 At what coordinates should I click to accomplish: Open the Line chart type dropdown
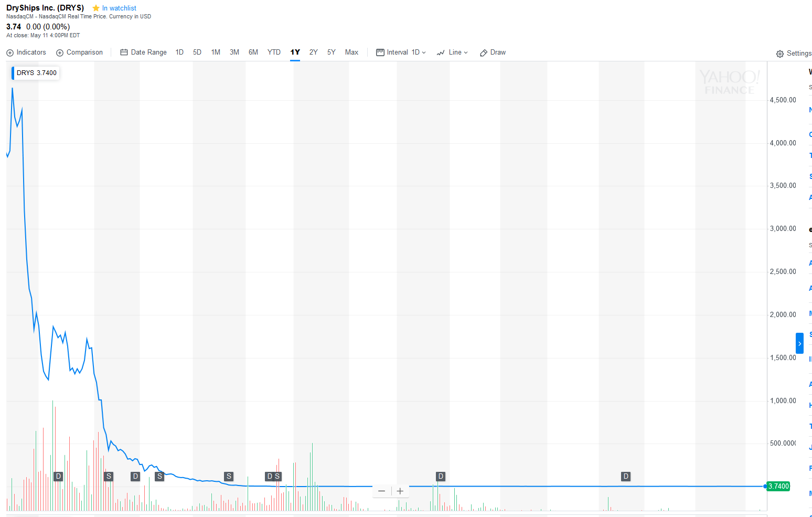[452, 52]
